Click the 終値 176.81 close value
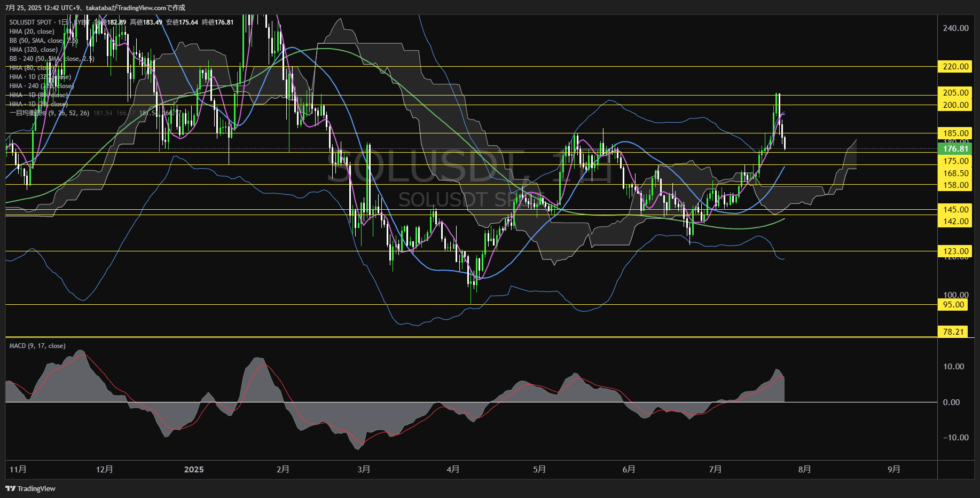Image resolution: width=980 pixels, height=498 pixels. coord(217,22)
